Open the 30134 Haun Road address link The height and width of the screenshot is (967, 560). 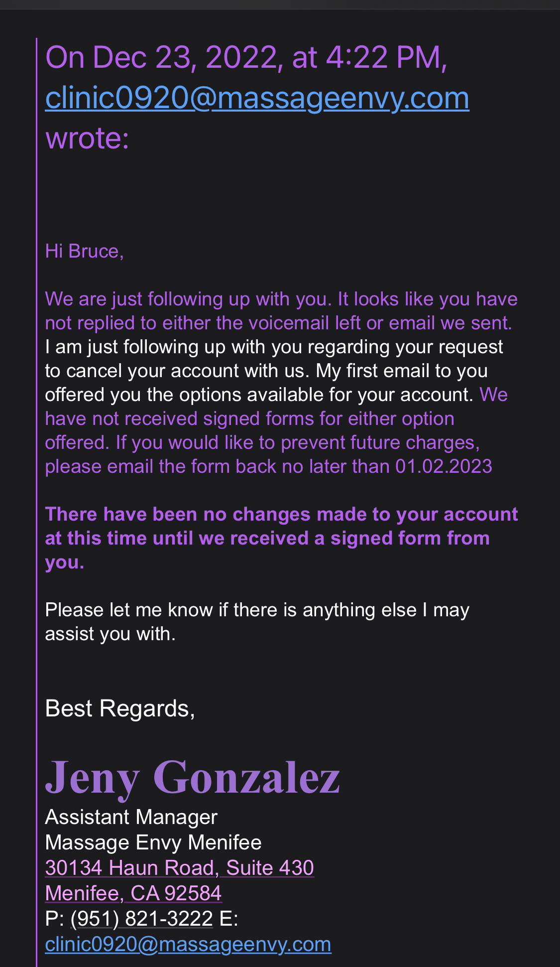179,868
